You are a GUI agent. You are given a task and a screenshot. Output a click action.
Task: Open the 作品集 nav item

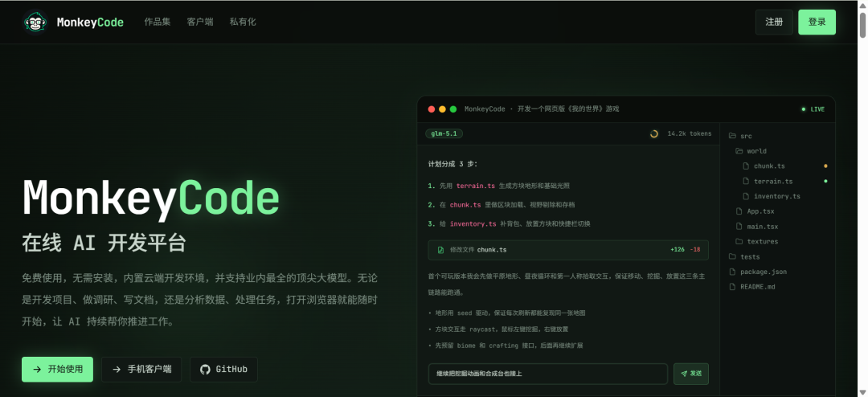[x=158, y=23]
